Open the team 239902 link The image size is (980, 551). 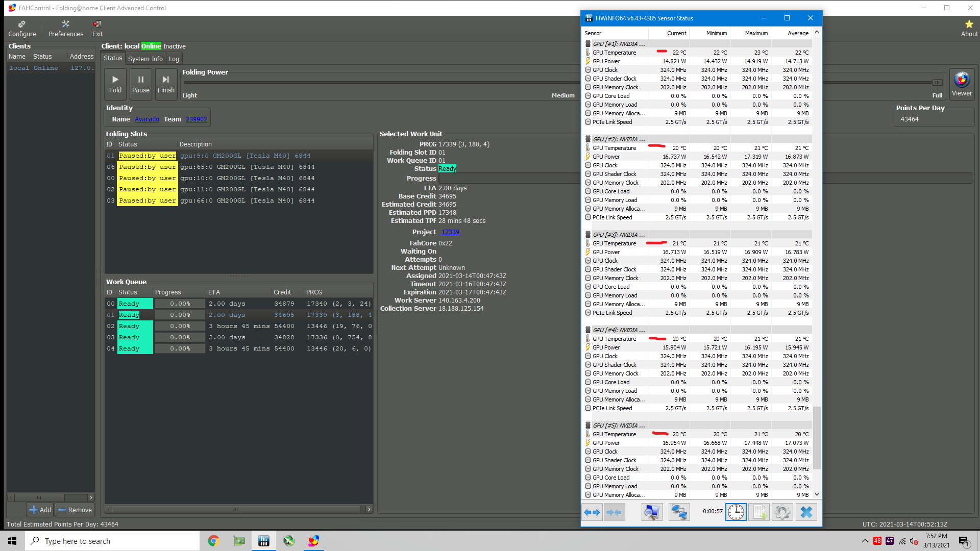(x=196, y=119)
